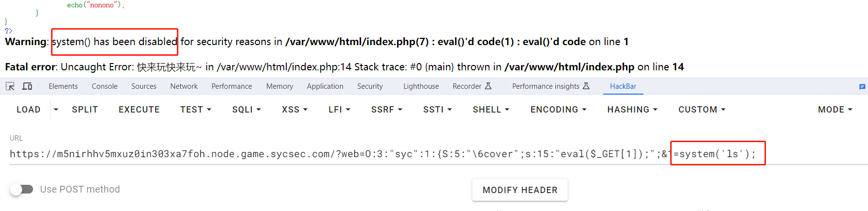
Task: Open the Elements tab
Action: pos(63,86)
